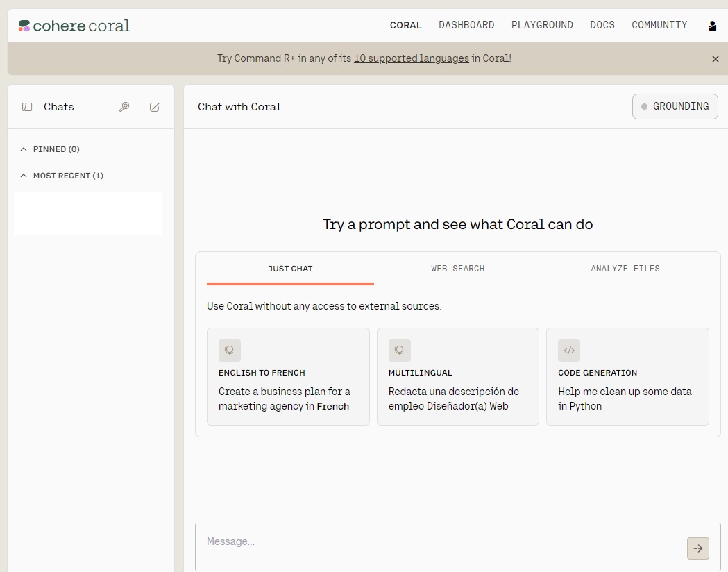Click the Code Generation code bracket icon
Screen dimensions: 728x572
click(x=569, y=351)
